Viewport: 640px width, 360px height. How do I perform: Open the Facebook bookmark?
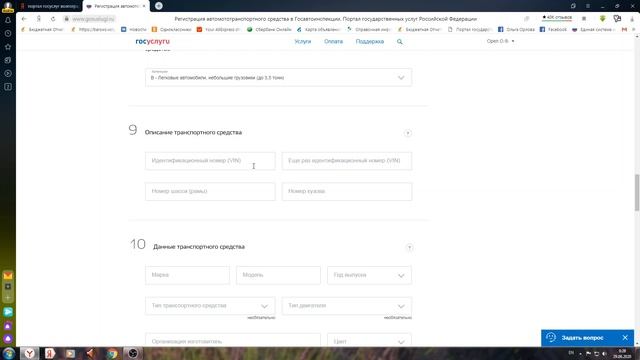(553, 29)
